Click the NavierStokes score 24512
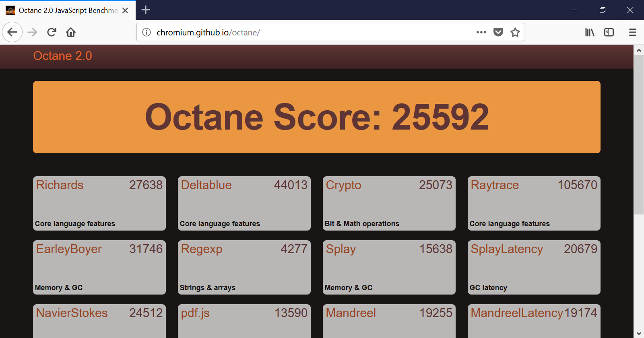 pyautogui.click(x=146, y=313)
